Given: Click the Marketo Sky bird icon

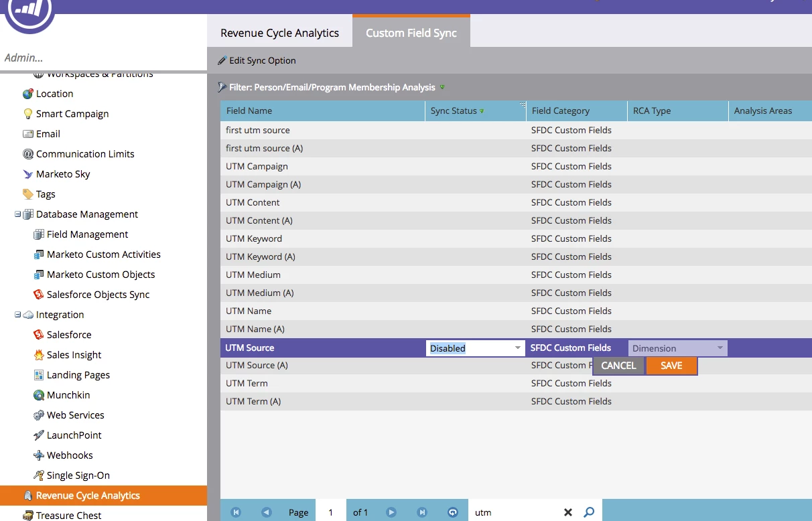Looking at the screenshot, I should pyautogui.click(x=27, y=174).
